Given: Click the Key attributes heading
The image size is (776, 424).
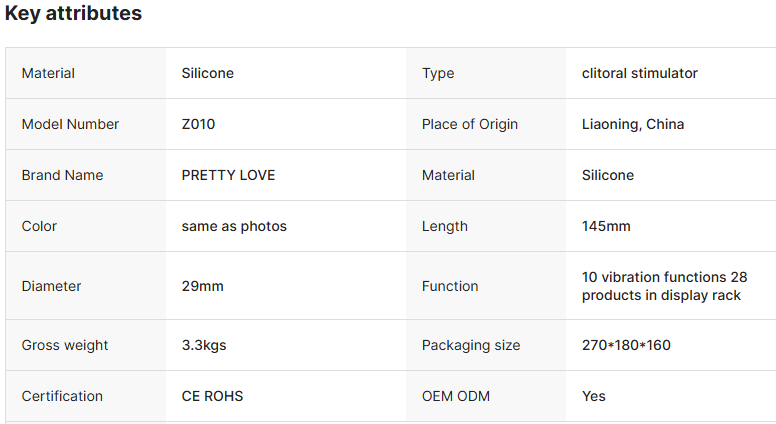Looking at the screenshot, I should pos(73,13).
